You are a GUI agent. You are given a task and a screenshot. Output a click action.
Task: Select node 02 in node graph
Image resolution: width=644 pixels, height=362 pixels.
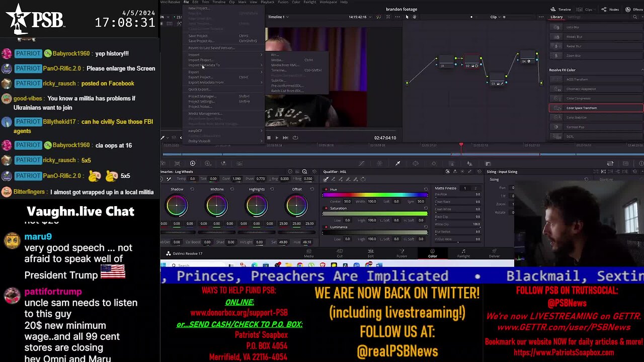click(x=471, y=62)
